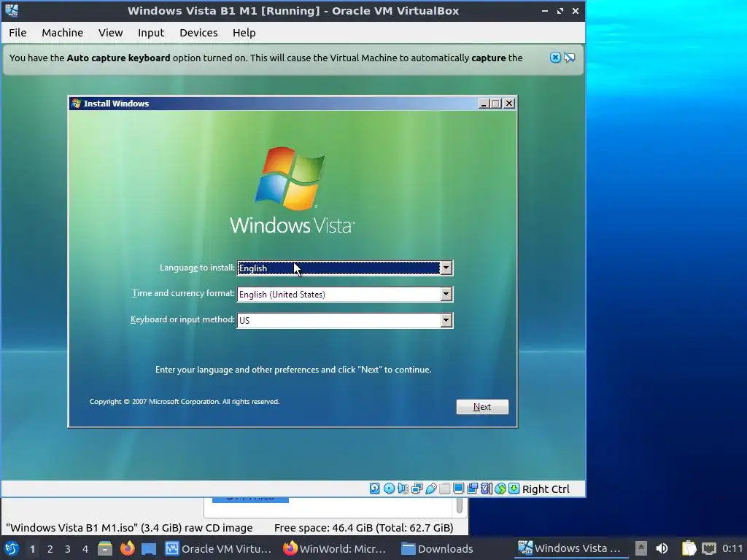Click the recording indicator icon
Viewport: 747px width, 560px height.
coord(472,489)
